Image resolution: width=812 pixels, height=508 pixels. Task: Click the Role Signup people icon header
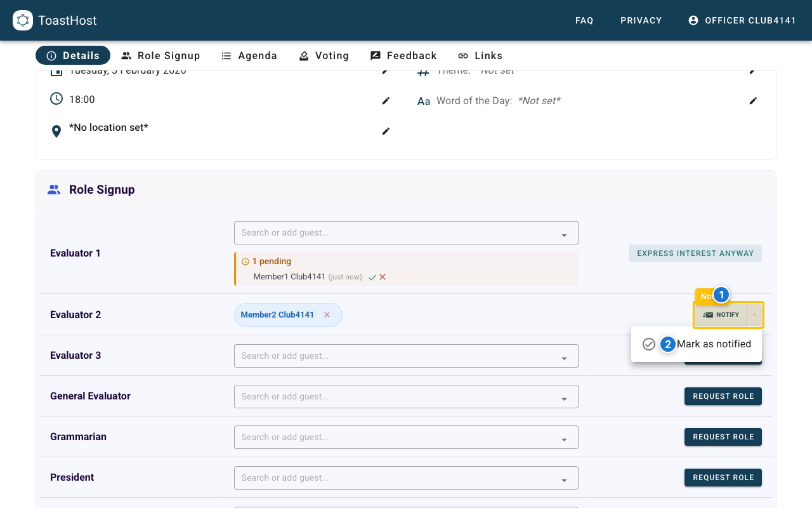54,189
